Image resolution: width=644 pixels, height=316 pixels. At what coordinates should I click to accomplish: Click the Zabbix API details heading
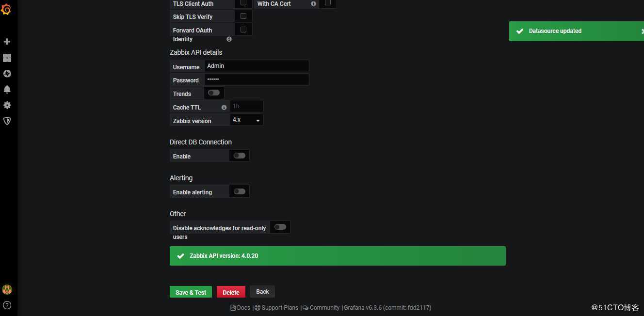[196, 52]
